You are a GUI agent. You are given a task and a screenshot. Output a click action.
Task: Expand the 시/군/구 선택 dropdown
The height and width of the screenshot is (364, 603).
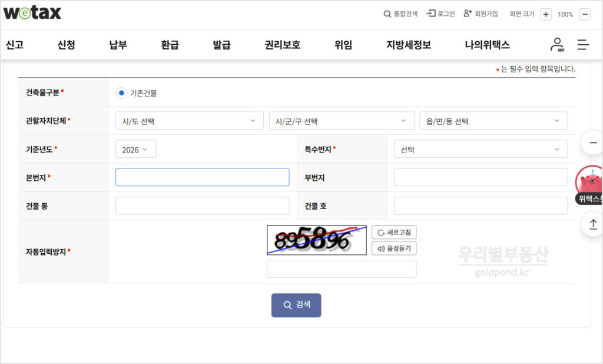tap(342, 121)
